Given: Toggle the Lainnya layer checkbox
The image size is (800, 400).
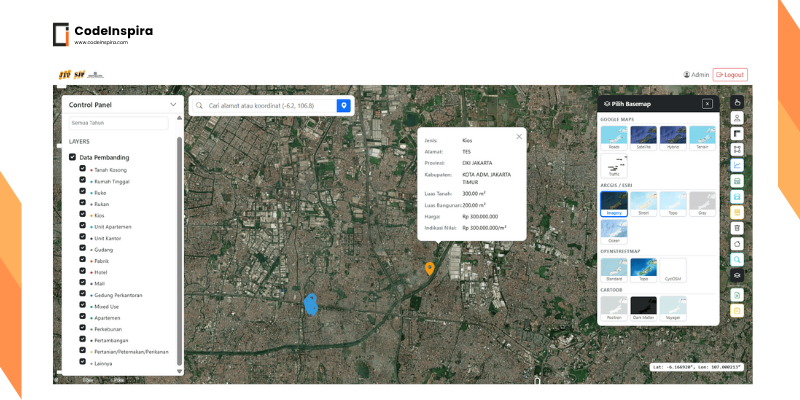Looking at the screenshot, I should click(83, 362).
